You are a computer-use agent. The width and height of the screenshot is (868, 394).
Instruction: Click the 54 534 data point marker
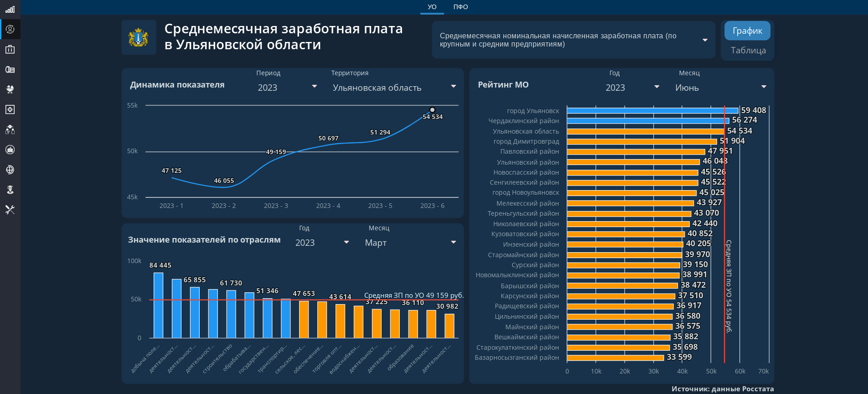point(432,110)
